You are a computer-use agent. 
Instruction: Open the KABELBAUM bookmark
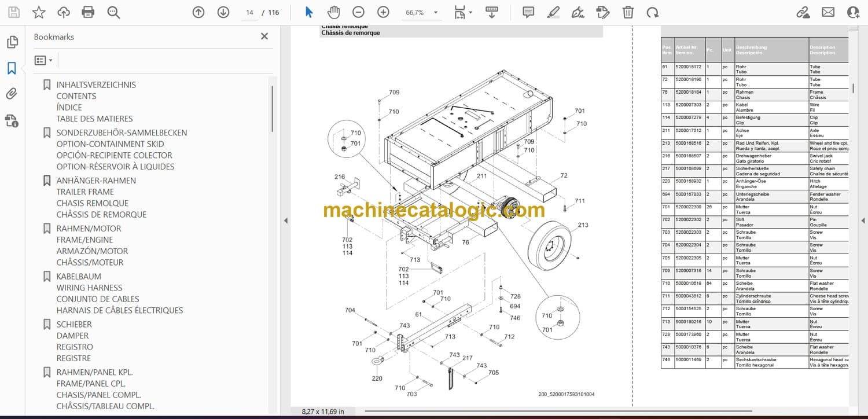[79, 277]
